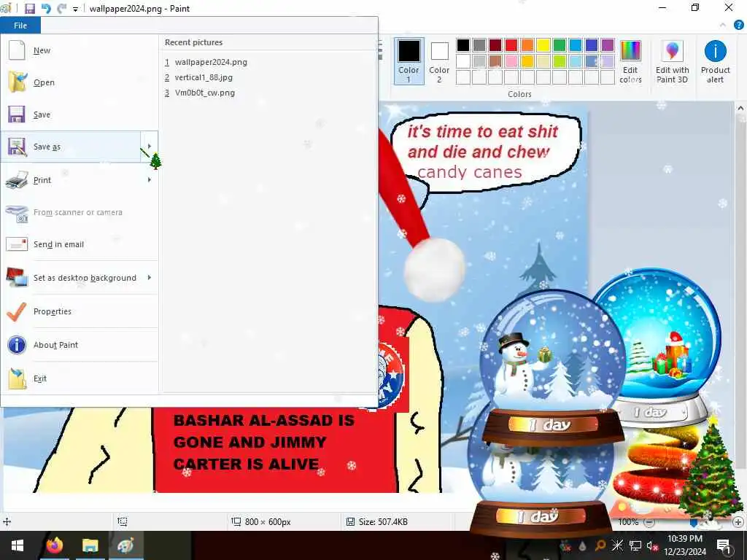
Task: Click the Save as icon
Action: click(x=17, y=147)
